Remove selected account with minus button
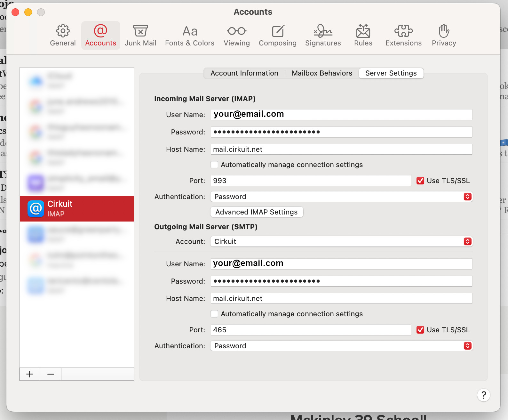508x420 pixels. pos(51,374)
